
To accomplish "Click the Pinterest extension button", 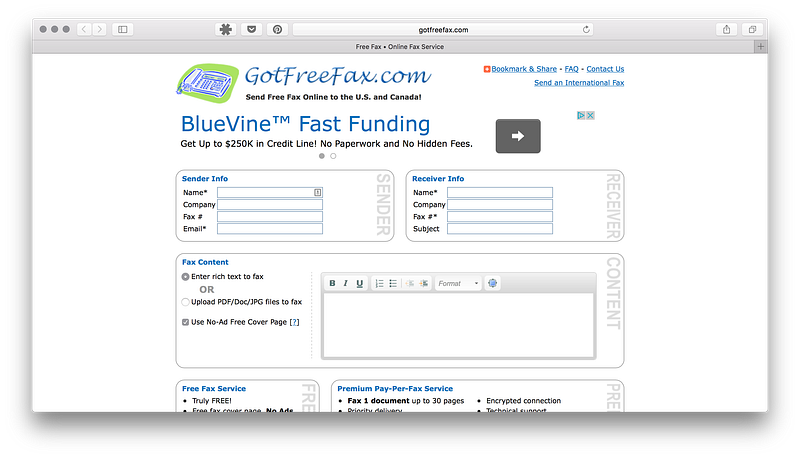I will point(278,30).
